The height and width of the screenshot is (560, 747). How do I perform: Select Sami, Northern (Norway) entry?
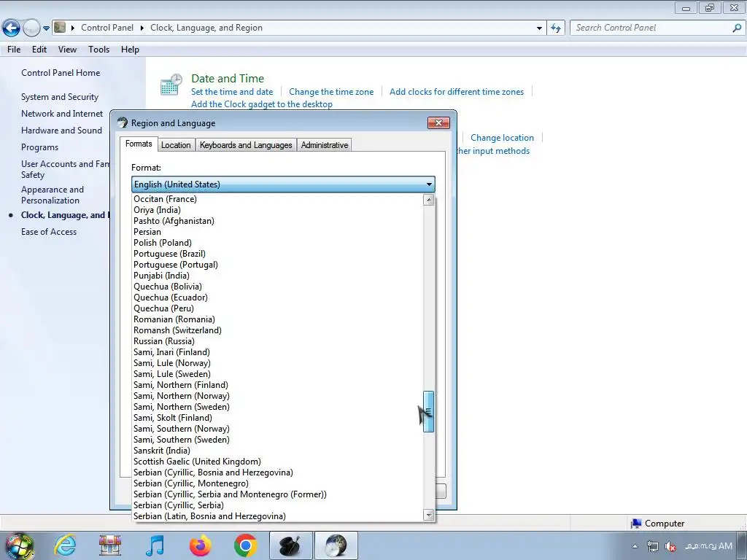(x=278, y=396)
